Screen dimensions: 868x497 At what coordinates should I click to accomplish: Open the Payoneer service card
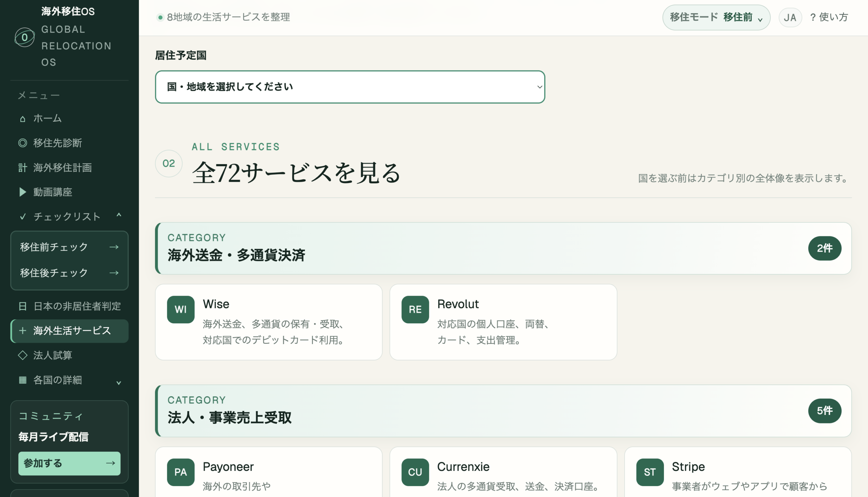click(x=269, y=472)
